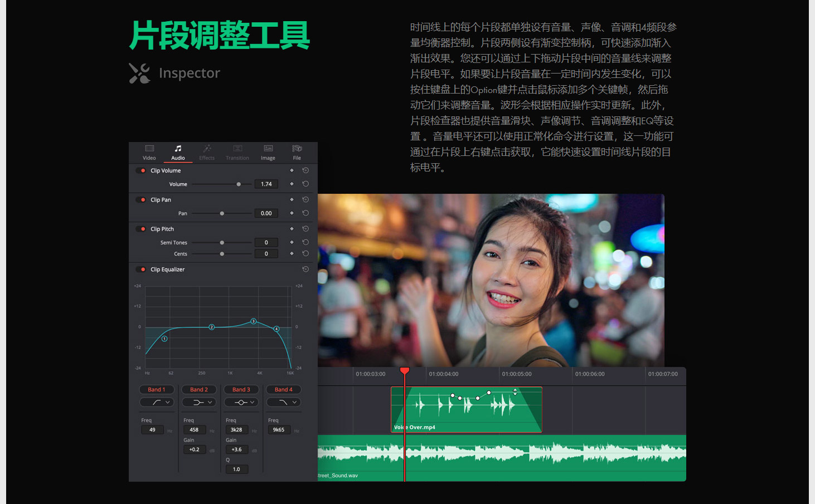This screenshot has width=815, height=504.
Task: Reset the Cents parameter
Action: point(305,253)
